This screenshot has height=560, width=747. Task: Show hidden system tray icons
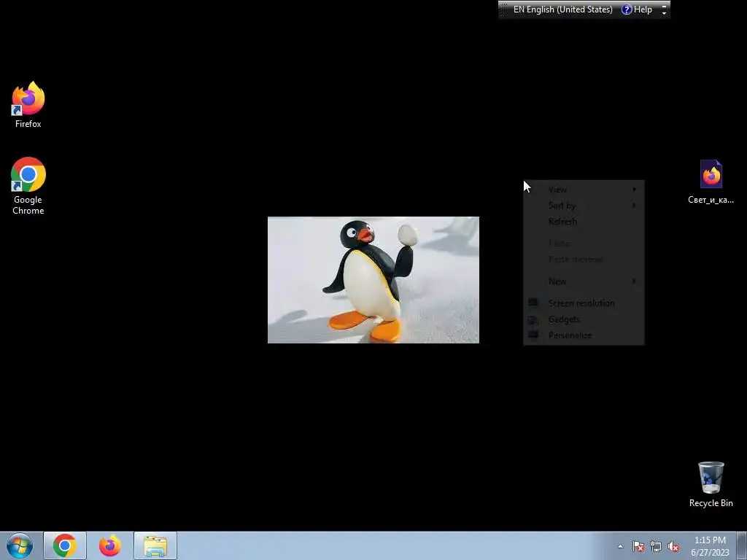[x=620, y=547]
